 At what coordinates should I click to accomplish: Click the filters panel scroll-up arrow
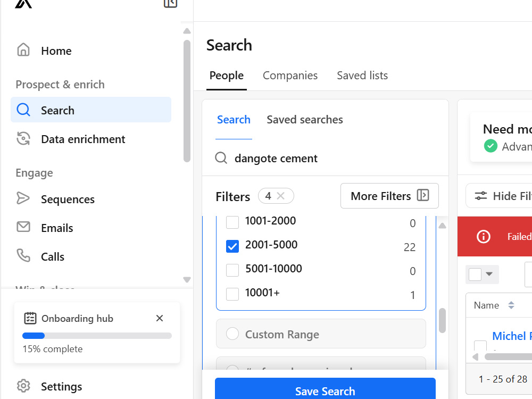point(442,226)
